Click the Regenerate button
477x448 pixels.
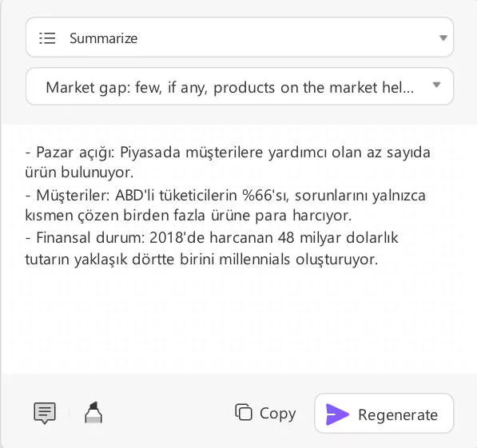click(384, 414)
